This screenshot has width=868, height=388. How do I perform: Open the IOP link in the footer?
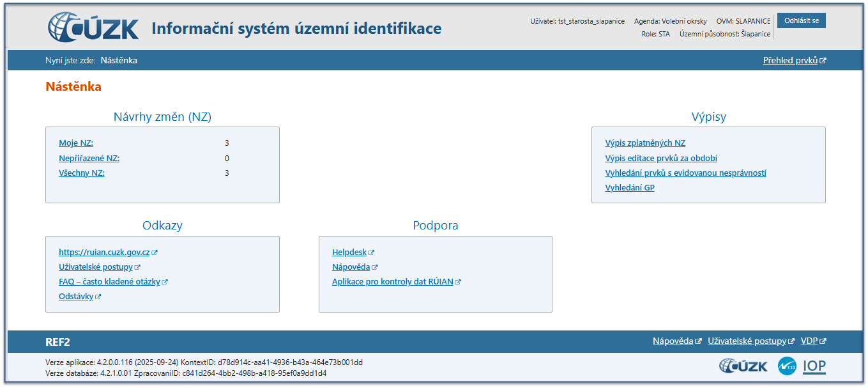point(814,366)
